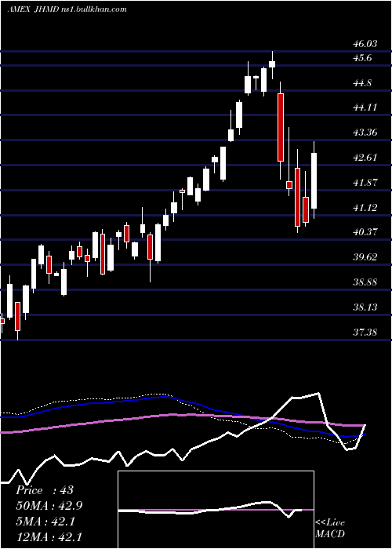Select the 41.12 price level label
The image size is (392, 549).
coord(365,208)
